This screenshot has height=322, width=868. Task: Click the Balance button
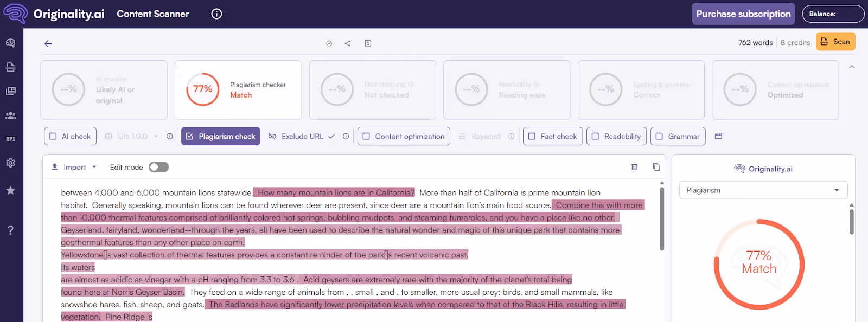coord(833,14)
